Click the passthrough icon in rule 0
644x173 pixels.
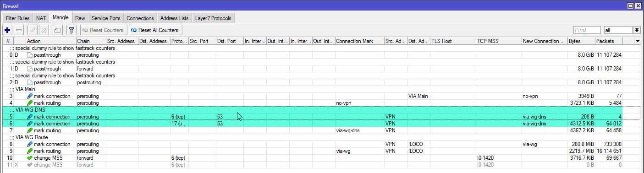pyautogui.click(x=30, y=55)
